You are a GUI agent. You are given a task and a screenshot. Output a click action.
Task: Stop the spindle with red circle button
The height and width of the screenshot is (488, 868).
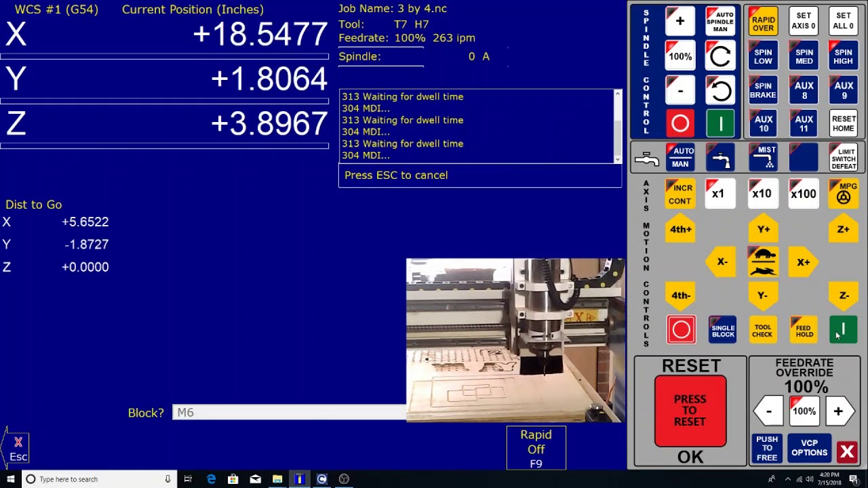click(x=680, y=123)
